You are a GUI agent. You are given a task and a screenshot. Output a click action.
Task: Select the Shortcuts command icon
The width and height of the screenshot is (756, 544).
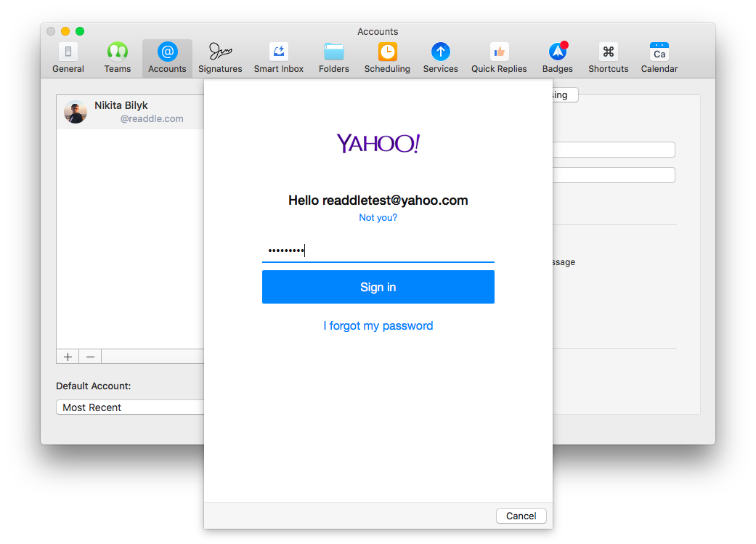point(608,57)
